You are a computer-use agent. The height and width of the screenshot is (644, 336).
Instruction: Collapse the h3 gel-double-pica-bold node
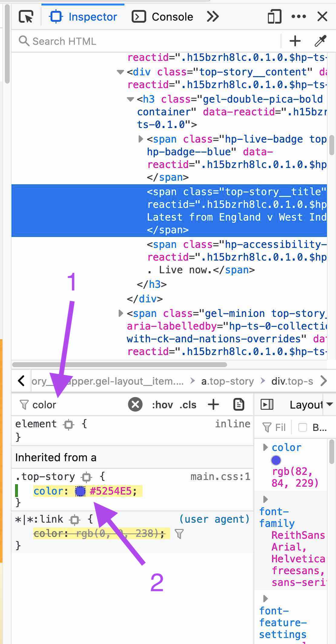[x=130, y=99]
